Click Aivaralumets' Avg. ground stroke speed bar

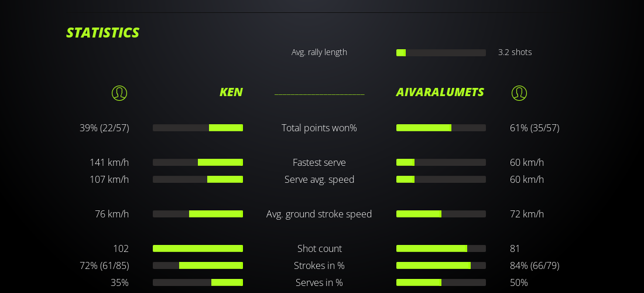click(441, 214)
